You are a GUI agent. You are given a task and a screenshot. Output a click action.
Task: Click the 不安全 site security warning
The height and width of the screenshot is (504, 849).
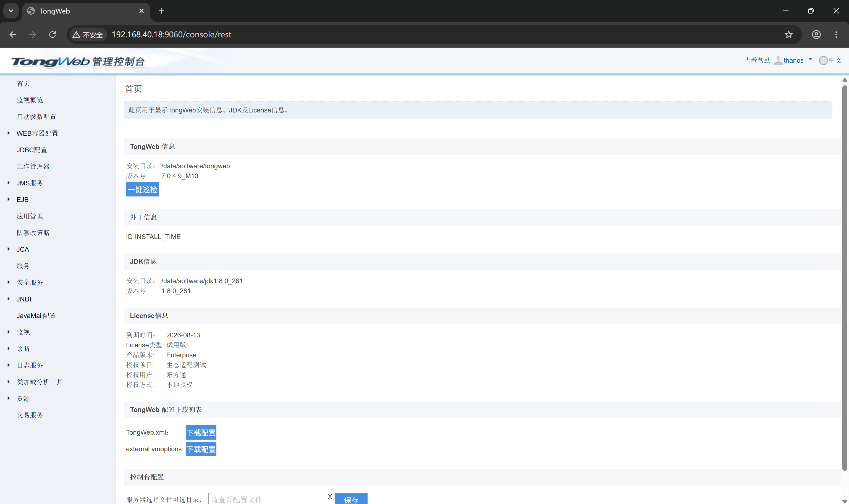88,35
